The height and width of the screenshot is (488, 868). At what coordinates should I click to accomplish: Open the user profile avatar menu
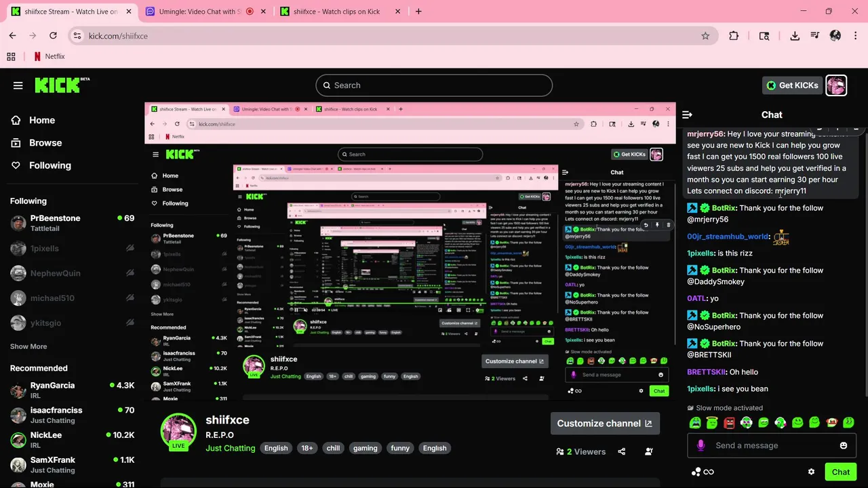pos(836,85)
